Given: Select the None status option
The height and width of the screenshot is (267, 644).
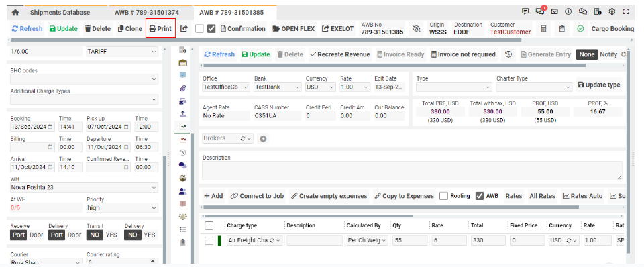Looking at the screenshot, I should [x=586, y=54].
